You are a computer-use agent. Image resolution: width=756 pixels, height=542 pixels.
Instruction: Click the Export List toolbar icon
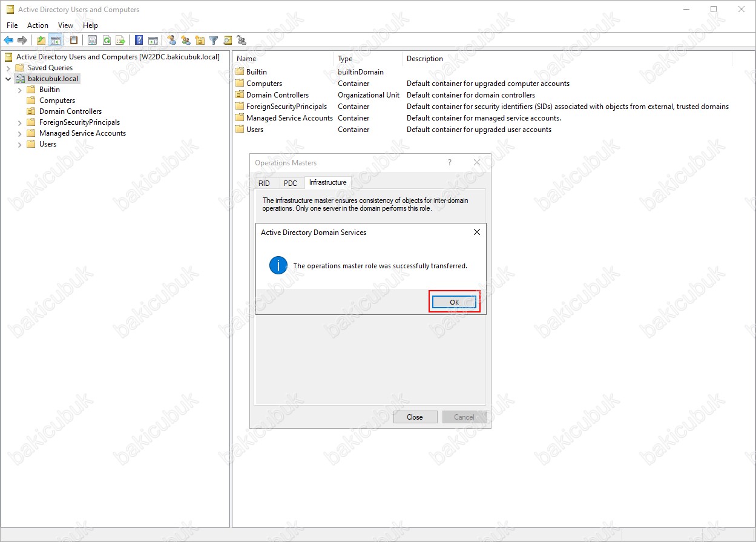(120, 41)
